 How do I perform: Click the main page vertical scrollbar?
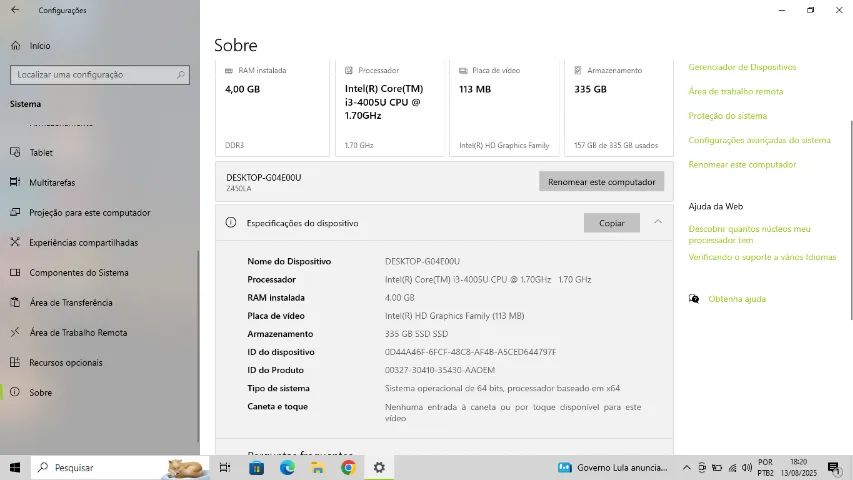tap(850, 220)
